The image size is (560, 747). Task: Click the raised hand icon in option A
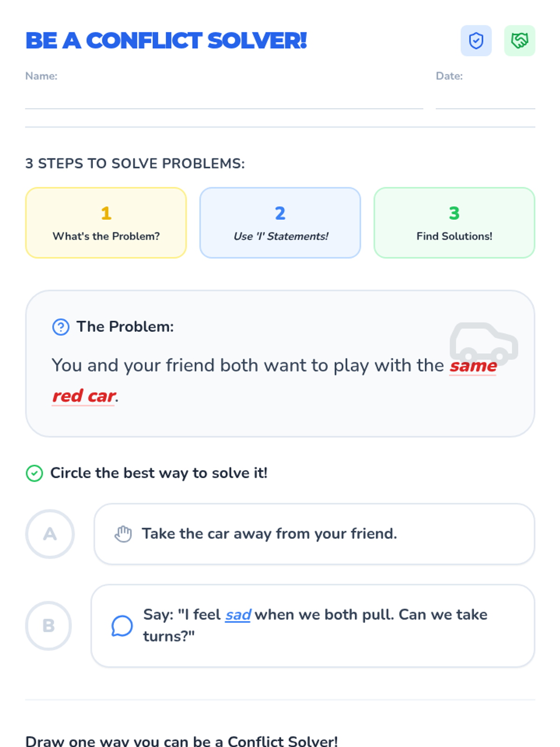tap(123, 534)
